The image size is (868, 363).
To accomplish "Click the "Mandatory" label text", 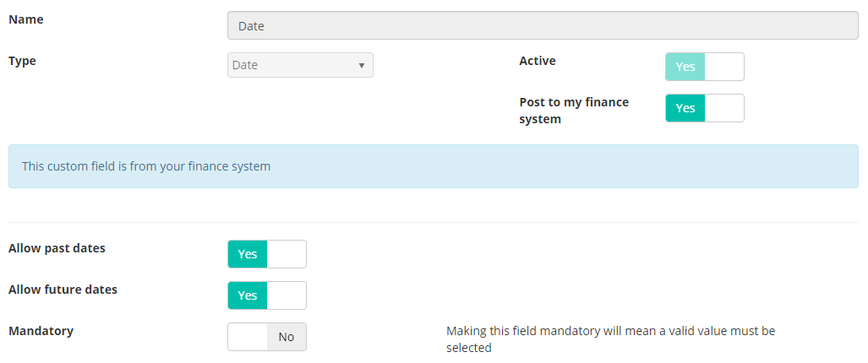I will click(x=41, y=331).
